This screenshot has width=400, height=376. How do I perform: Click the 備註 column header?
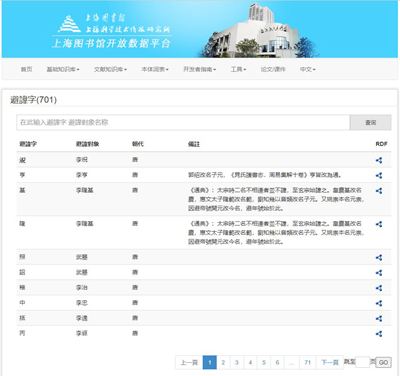194,144
